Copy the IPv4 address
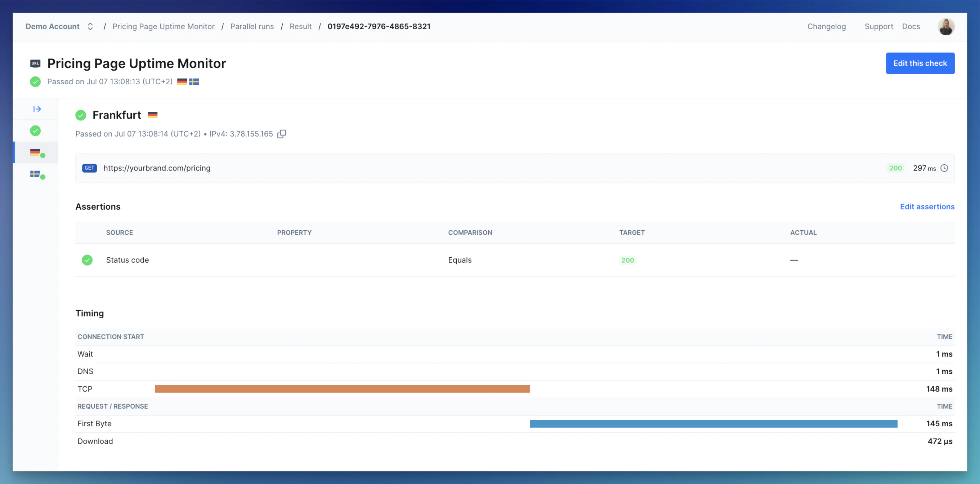 pos(282,134)
